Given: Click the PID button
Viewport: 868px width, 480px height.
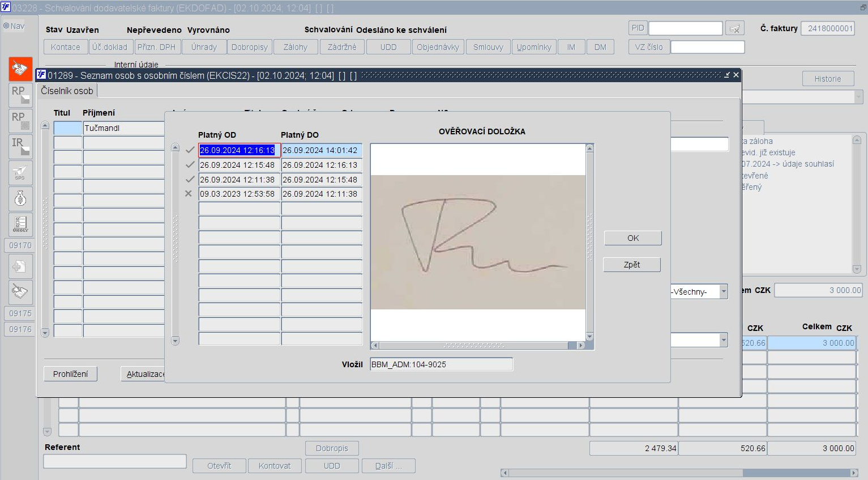Looking at the screenshot, I should [638, 28].
